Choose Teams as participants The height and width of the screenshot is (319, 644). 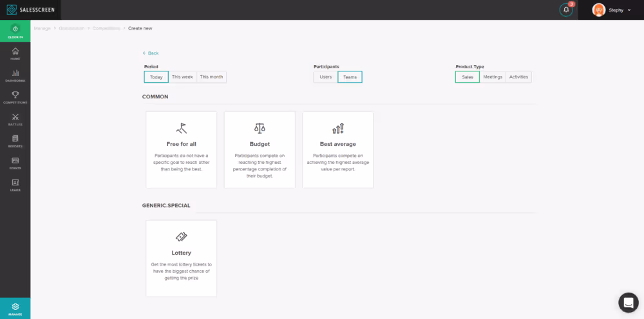(350, 77)
